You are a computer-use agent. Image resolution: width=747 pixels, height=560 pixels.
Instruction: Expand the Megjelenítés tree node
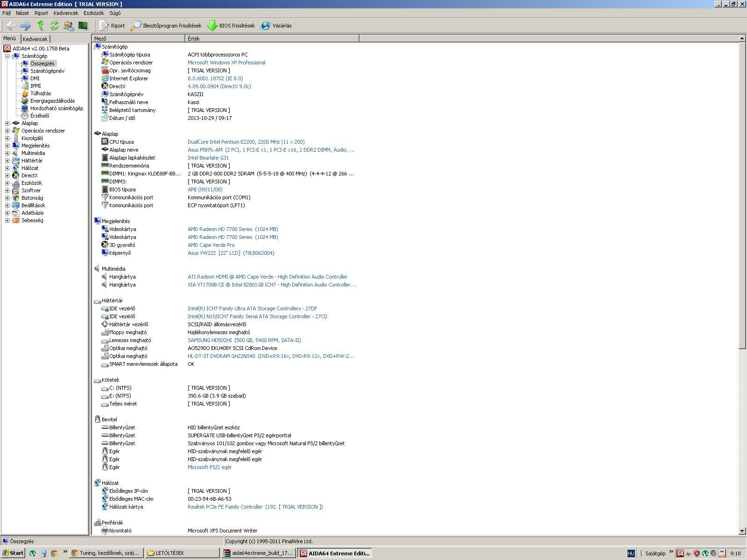(7, 146)
